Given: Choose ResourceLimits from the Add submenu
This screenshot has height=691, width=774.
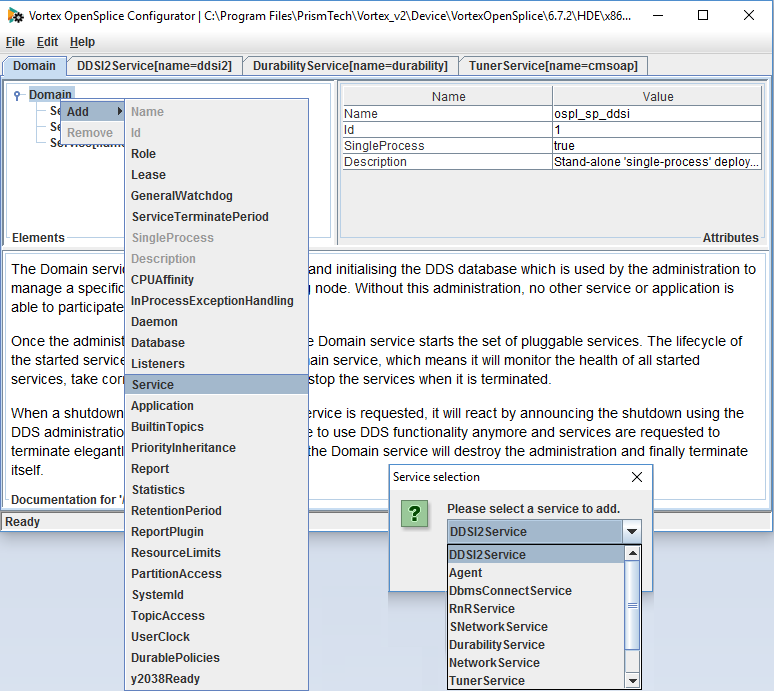Looking at the screenshot, I should (x=217, y=552).
